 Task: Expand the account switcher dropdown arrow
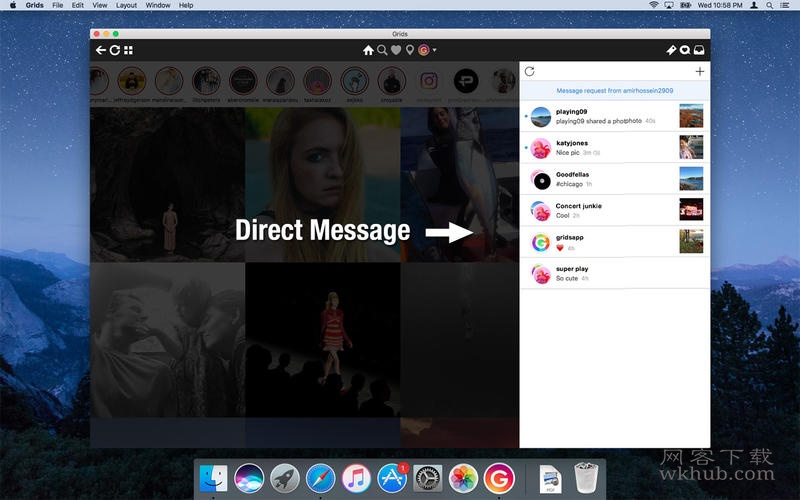pos(434,50)
